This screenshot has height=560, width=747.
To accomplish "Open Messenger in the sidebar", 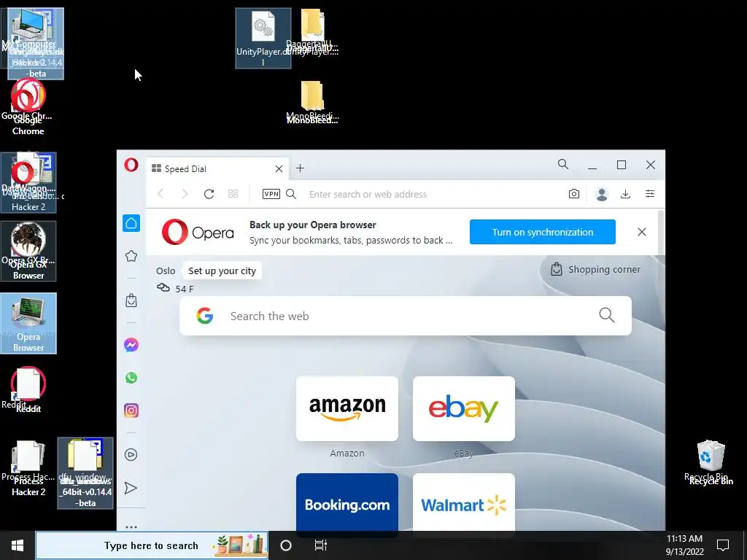I will pyautogui.click(x=131, y=345).
